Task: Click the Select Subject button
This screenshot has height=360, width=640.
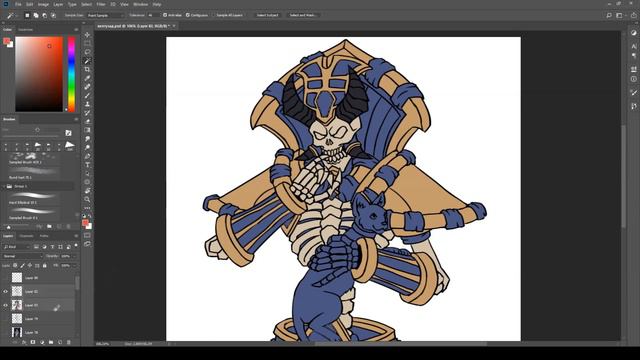Action: coord(267,15)
